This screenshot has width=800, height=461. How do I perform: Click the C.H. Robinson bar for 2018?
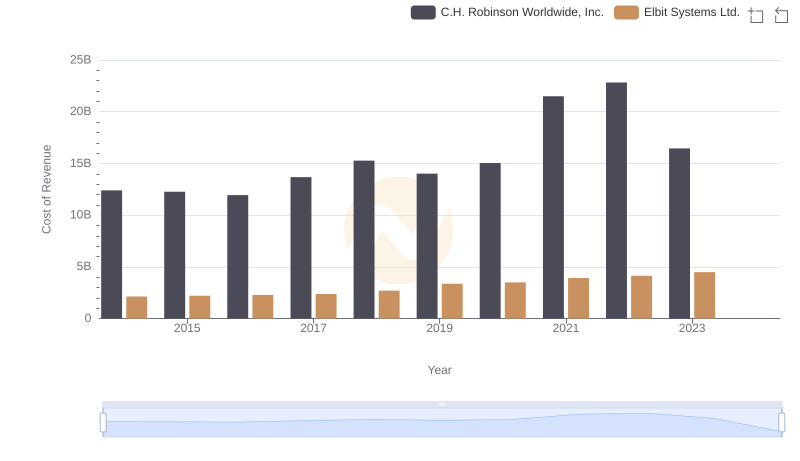(x=364, y=240)
